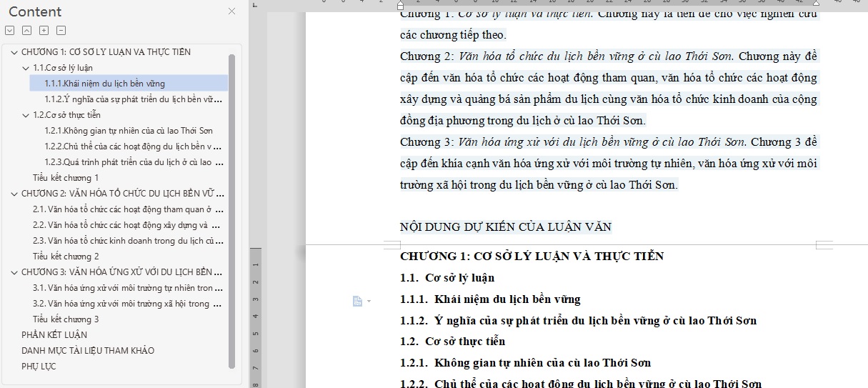Select Tiểu kết chương 3 in outline

coord(66,319)
